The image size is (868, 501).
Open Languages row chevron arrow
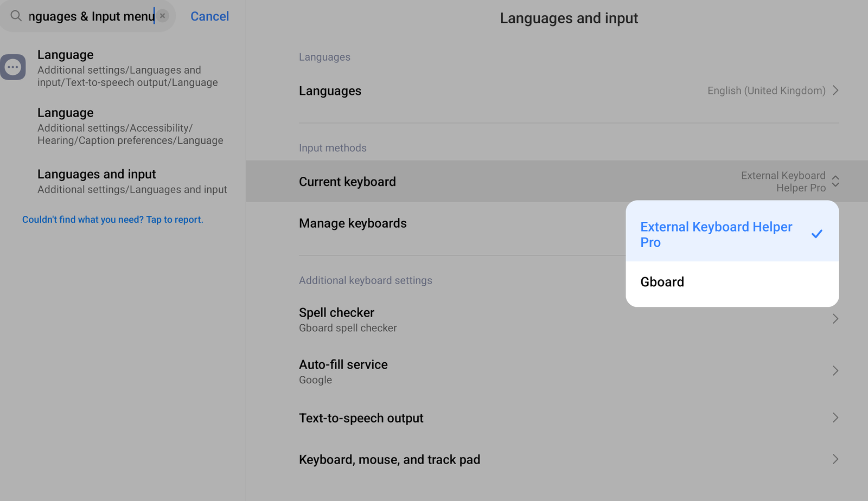[x=835, y=91]
